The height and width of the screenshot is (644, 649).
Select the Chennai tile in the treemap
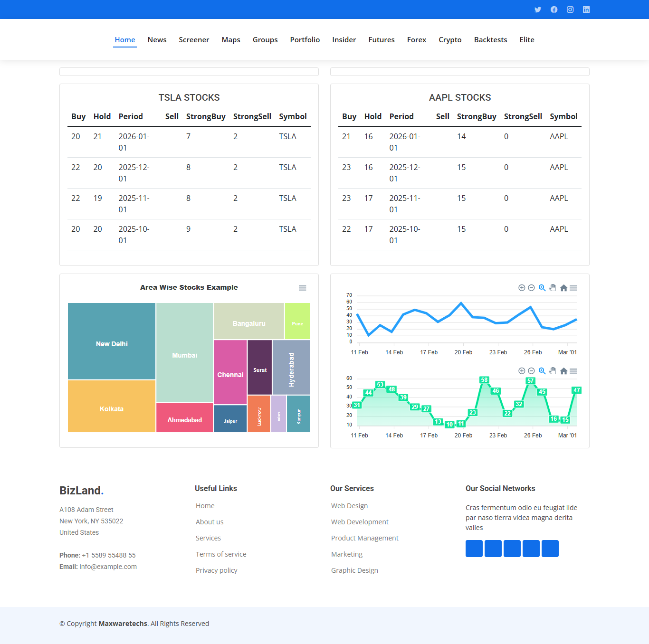[x=230, y=372]
